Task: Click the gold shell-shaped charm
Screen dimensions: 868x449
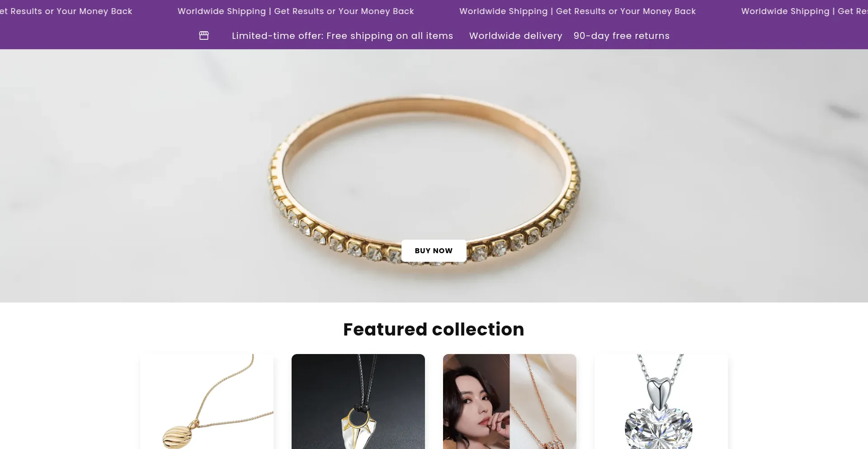Action: pyautogui.click(x=177, y=437)
